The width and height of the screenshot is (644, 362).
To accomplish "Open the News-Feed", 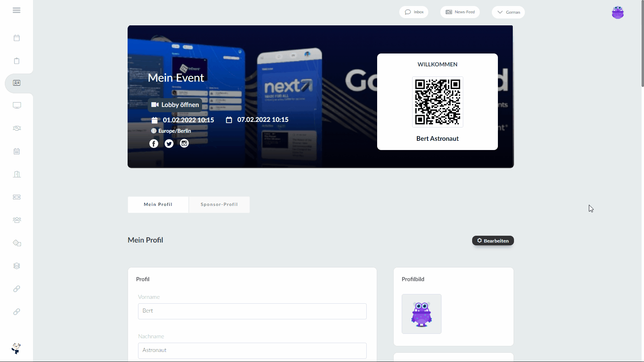I will tap(460, 12).
